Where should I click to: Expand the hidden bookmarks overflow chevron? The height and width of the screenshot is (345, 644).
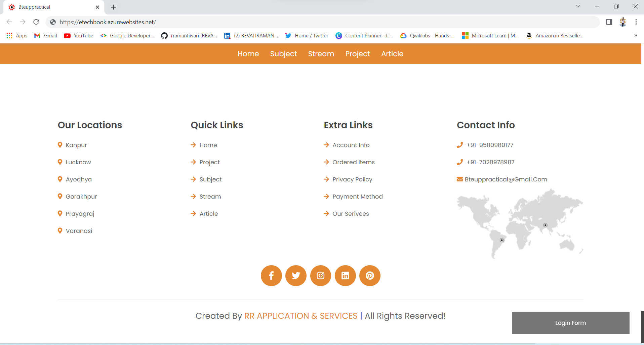pos(635,35)
